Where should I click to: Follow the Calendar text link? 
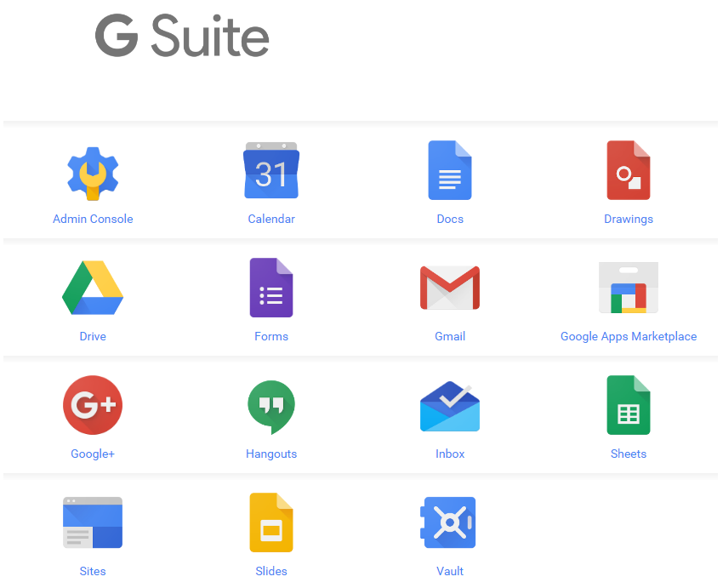271,219
